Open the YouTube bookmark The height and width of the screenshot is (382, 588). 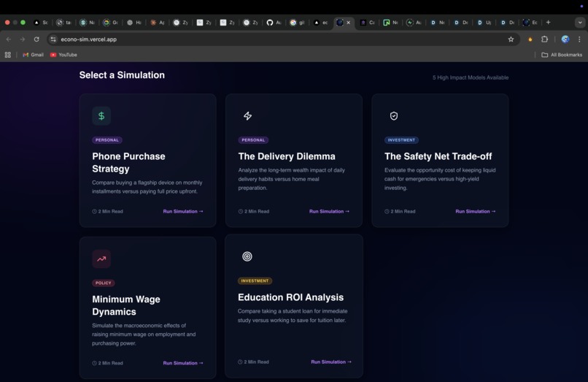click(x=63, y=55)
